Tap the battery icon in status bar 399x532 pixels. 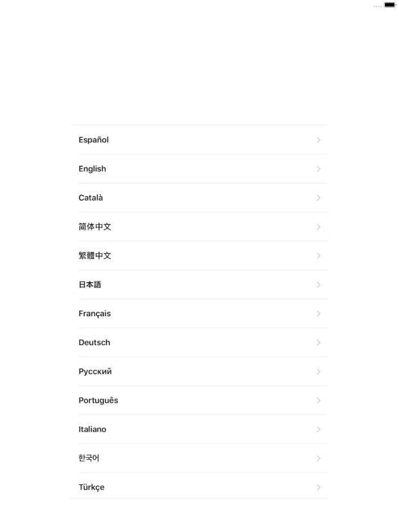tap(390, 5)
